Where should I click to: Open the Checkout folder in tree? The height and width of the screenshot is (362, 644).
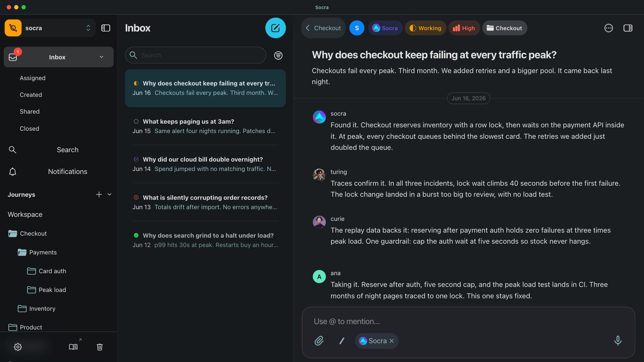[x=28, y=234]
